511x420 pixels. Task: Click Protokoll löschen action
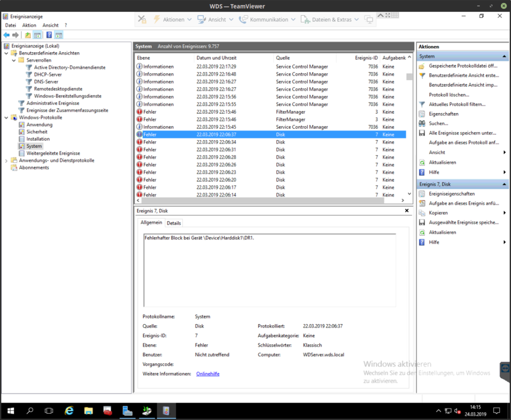pos(449,95)
